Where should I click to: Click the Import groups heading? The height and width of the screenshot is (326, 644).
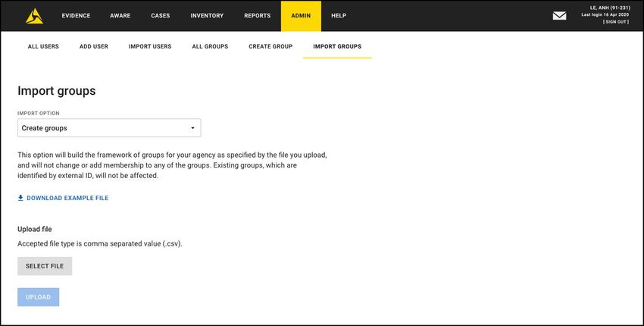[x=57, y=91]
